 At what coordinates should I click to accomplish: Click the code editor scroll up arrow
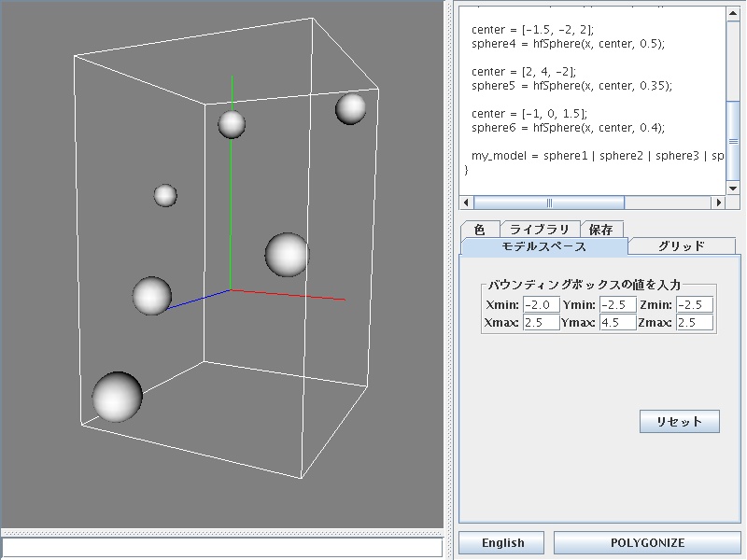(733, 13)
